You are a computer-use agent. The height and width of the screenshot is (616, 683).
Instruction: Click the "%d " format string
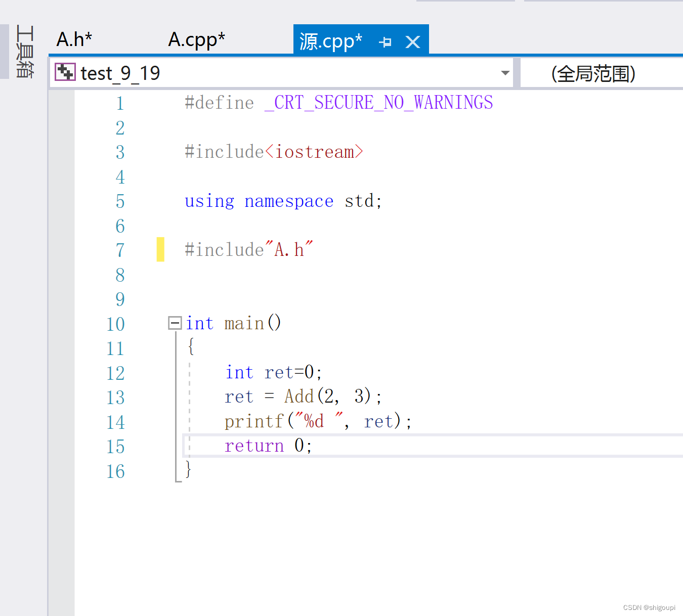point(319,421)
